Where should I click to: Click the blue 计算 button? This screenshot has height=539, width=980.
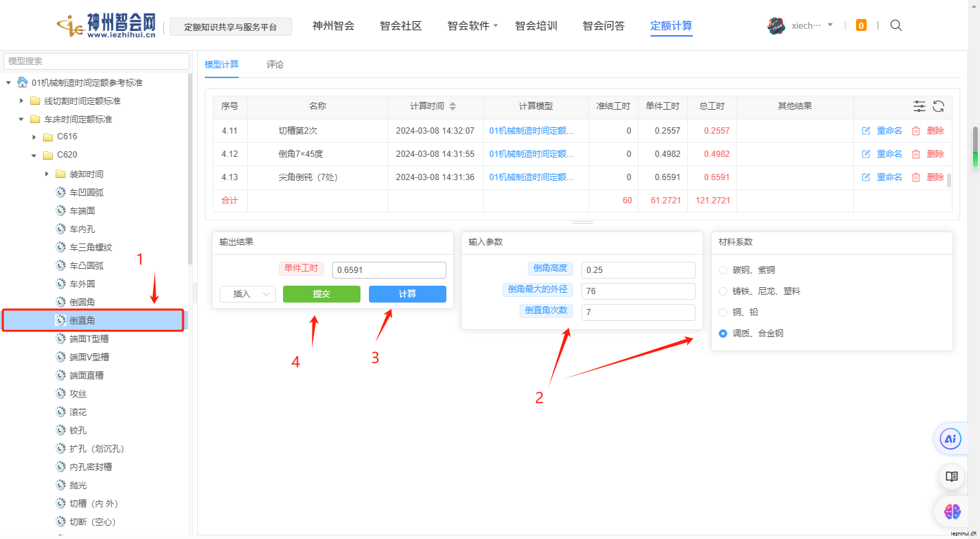(x=408, y=294)
